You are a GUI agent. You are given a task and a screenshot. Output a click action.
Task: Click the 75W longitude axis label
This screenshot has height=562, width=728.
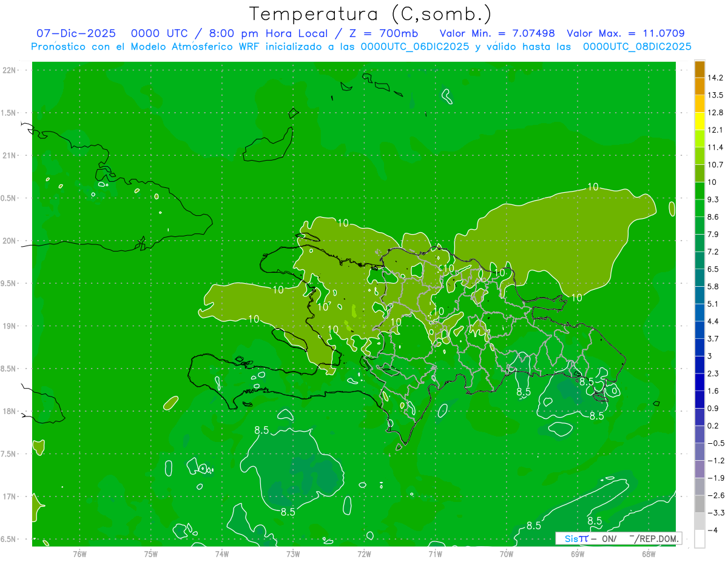[151, 554]
